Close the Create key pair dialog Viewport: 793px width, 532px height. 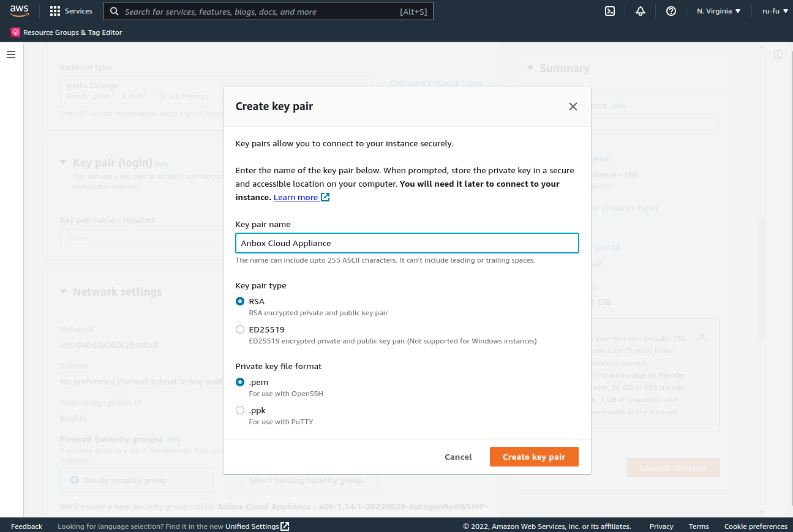[573, 106]
